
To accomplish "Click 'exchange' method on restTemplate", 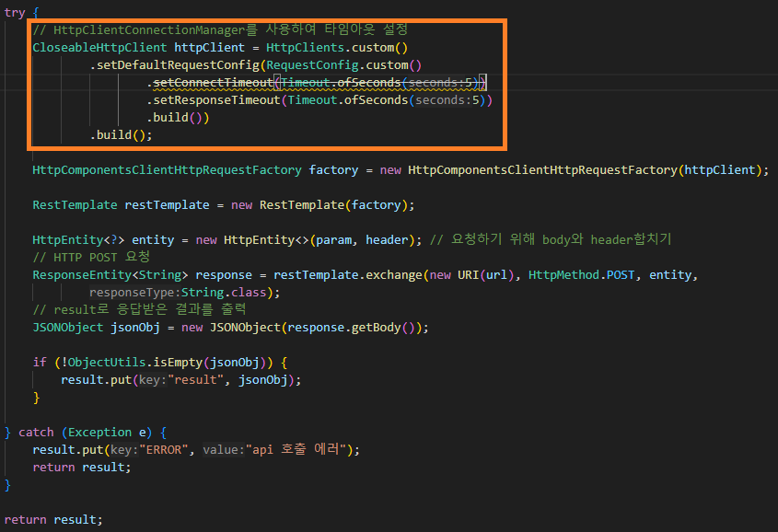I will (394, 275).
